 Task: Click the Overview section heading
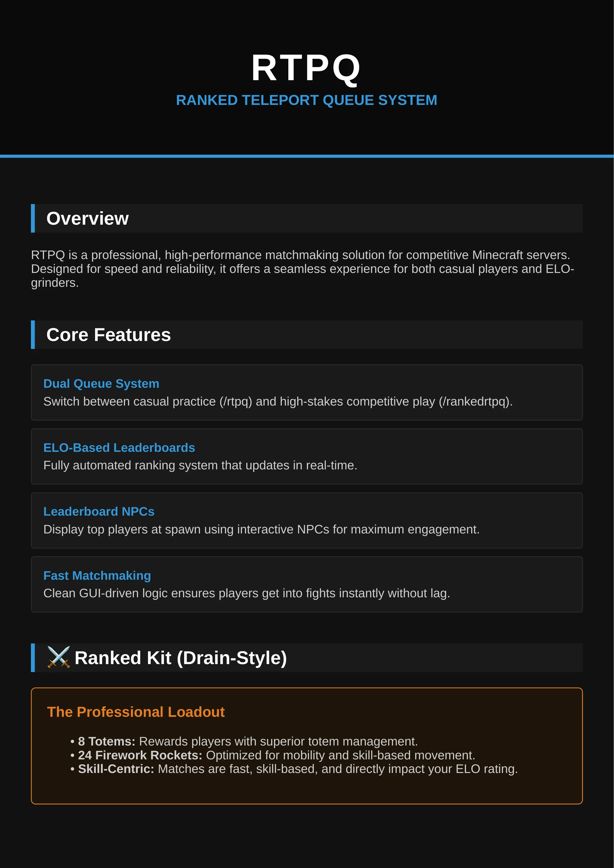(87, 219)
